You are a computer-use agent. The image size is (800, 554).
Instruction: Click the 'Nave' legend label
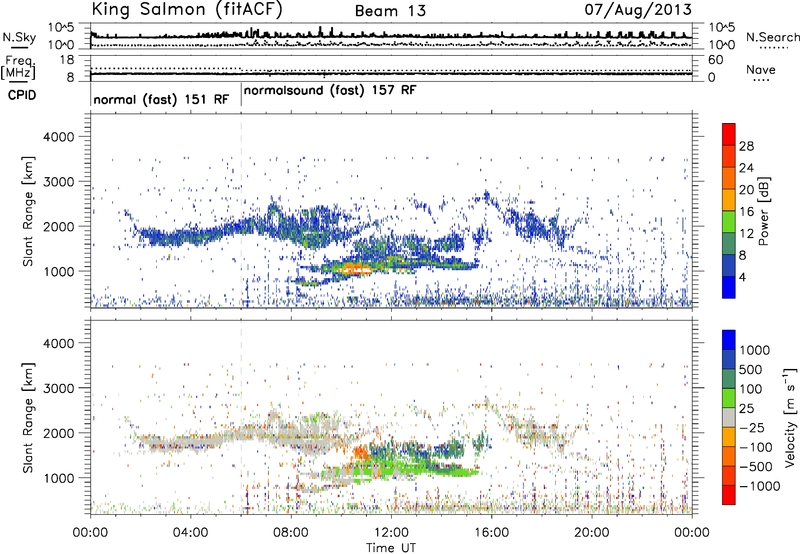point(761,69)
